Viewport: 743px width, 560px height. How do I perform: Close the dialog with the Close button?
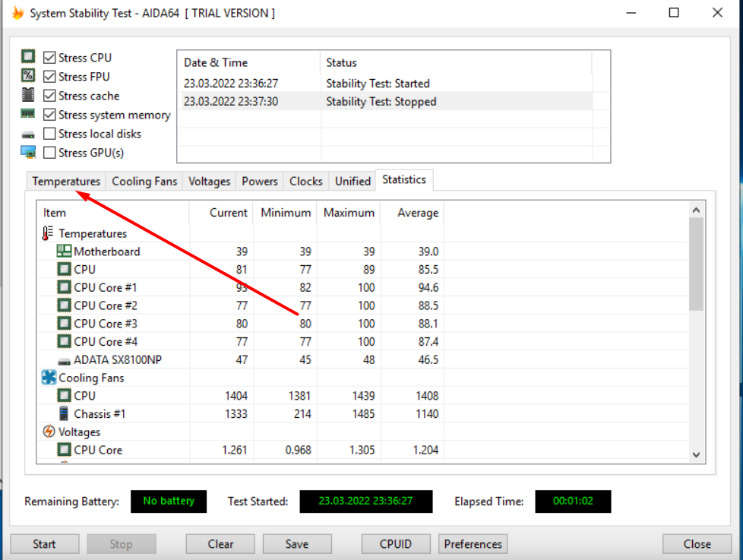point(697,544)
